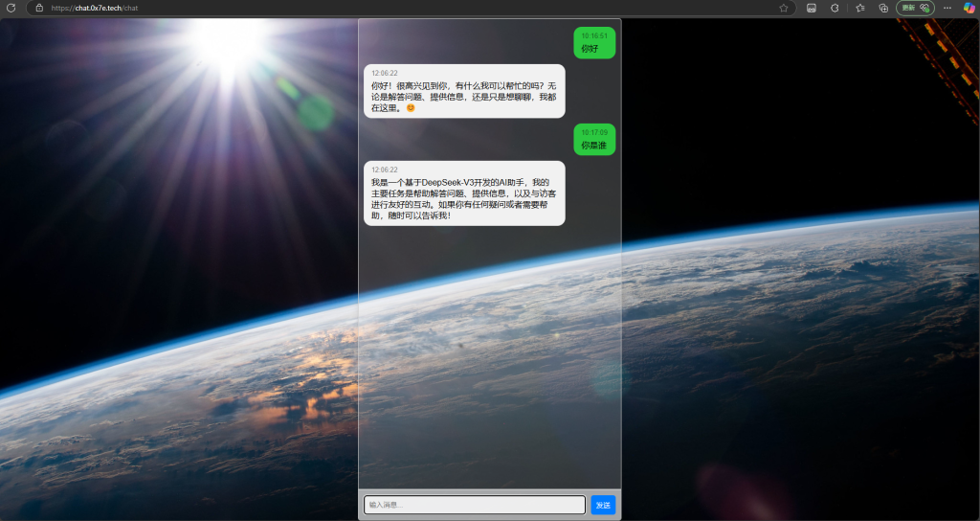Click the smiley emoji in the greeting reply
This screenshot has width=980, height=521.
(411, 108)
